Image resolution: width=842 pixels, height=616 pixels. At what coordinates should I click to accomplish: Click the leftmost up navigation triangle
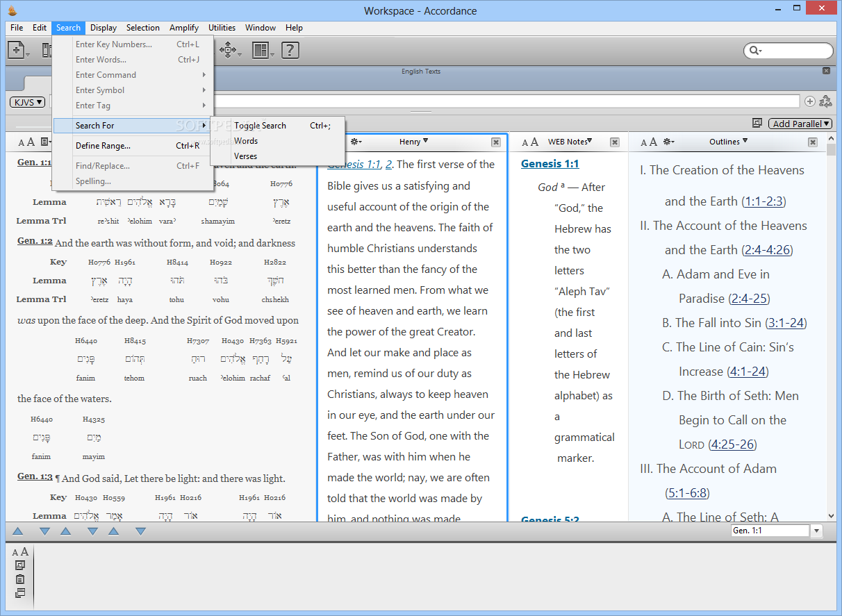[18, 531]
